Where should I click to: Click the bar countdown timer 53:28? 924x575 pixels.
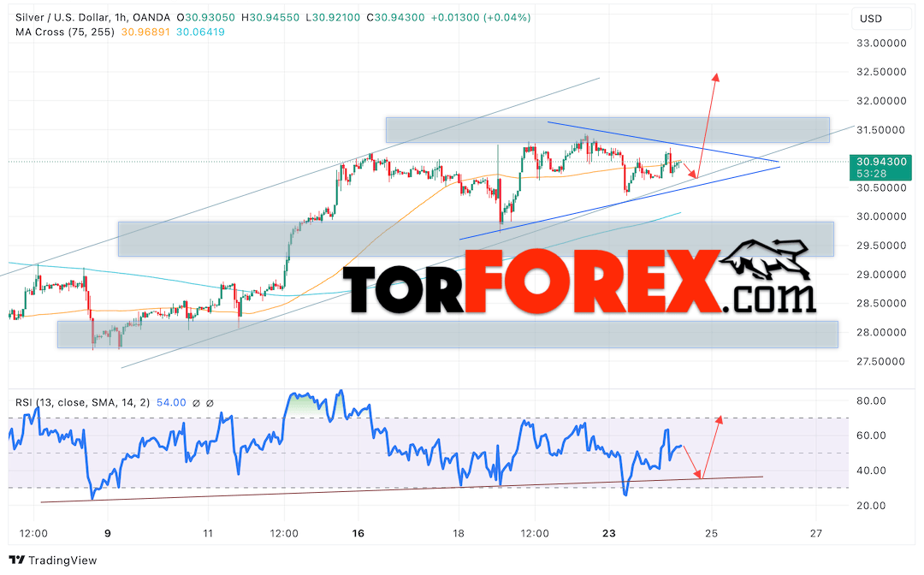tap(871, 174)
